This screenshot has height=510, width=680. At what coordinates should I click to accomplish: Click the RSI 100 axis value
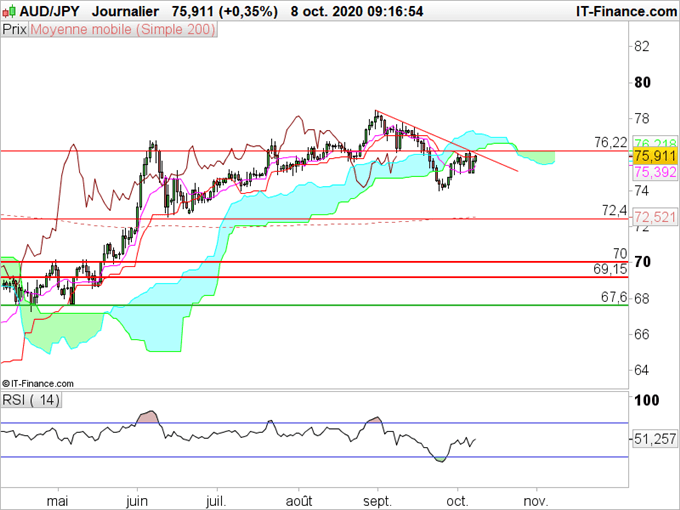pyautogui.click(x=647, y=400)
